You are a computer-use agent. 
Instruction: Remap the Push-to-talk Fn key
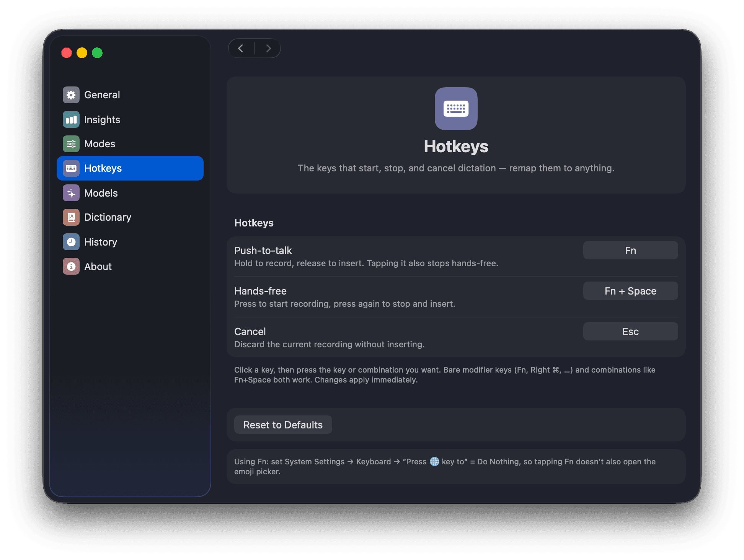[x=630, y=250]
